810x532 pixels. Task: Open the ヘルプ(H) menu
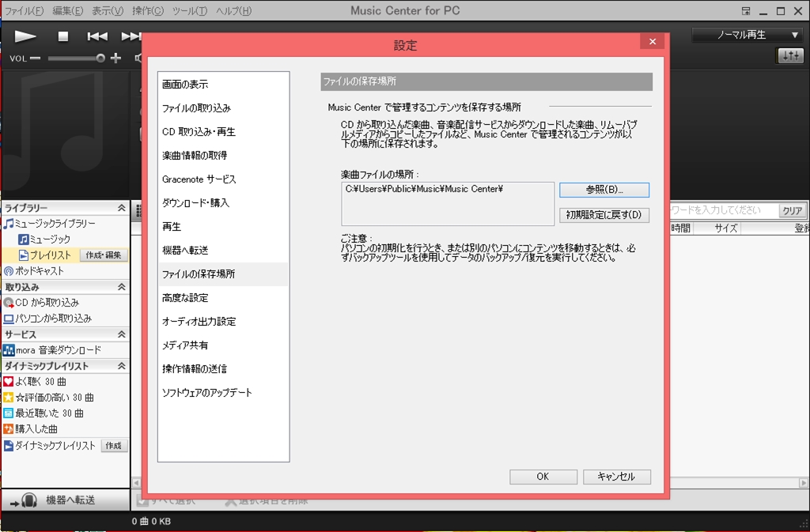click(233, 11)
